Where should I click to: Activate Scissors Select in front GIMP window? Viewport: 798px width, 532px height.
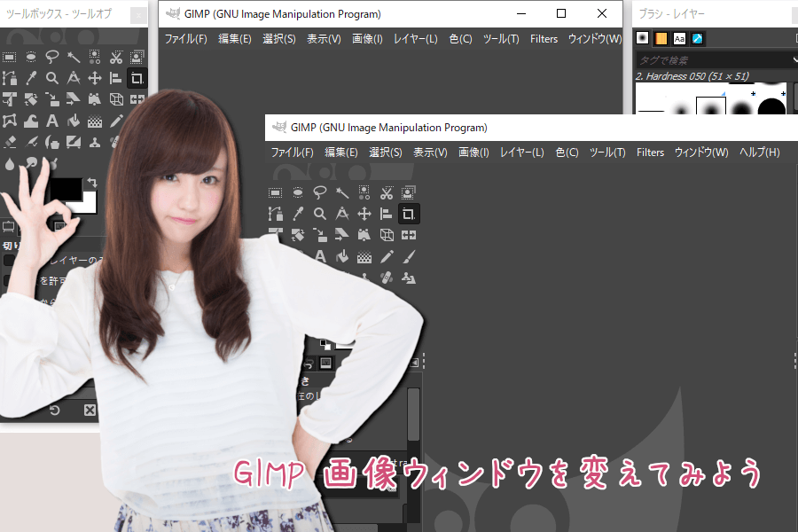[387, 192]
